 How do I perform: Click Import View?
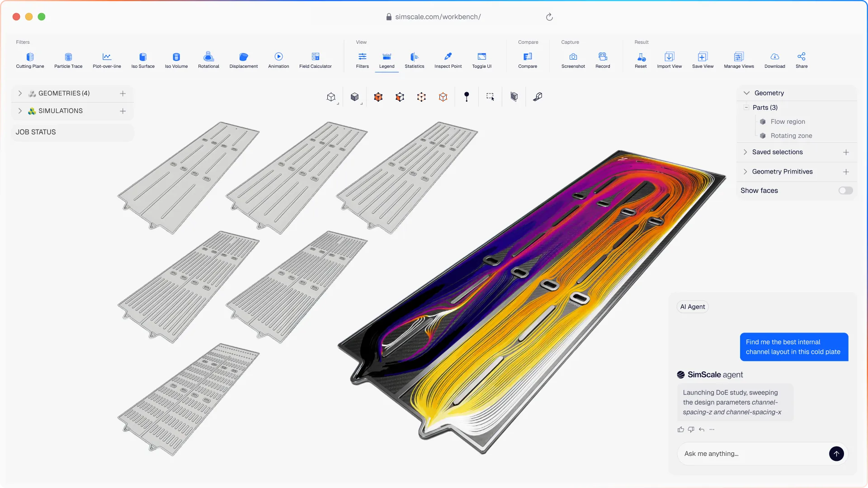click(x=670, y=60)
